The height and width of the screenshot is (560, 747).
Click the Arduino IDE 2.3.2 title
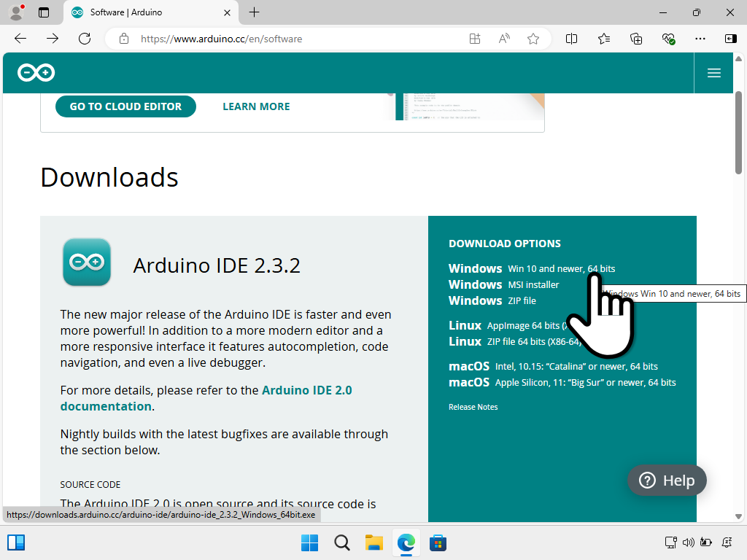(x=217, y=265)
